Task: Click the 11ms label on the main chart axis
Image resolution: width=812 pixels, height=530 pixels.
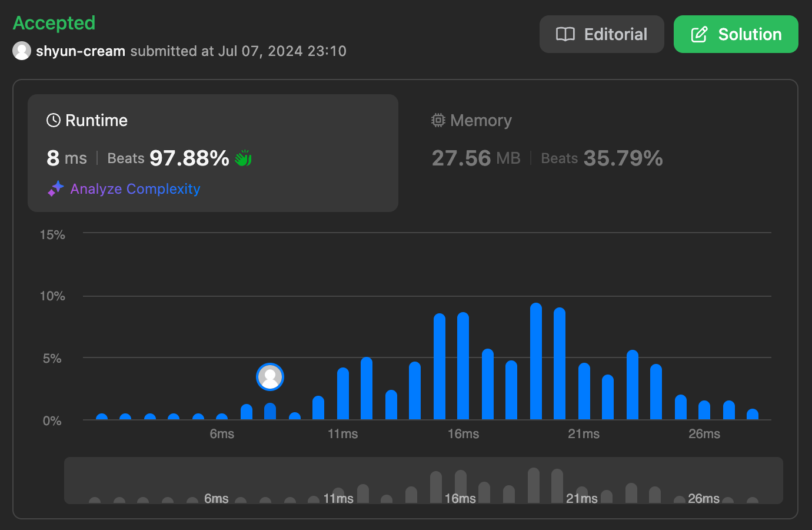Action: [x=342, y=434]
